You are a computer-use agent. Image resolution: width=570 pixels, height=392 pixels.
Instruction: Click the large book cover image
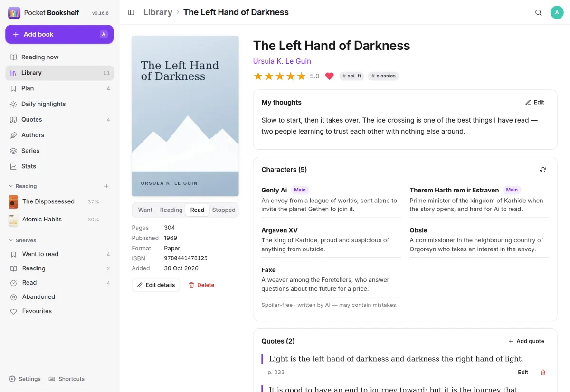(x=185, y=116)
